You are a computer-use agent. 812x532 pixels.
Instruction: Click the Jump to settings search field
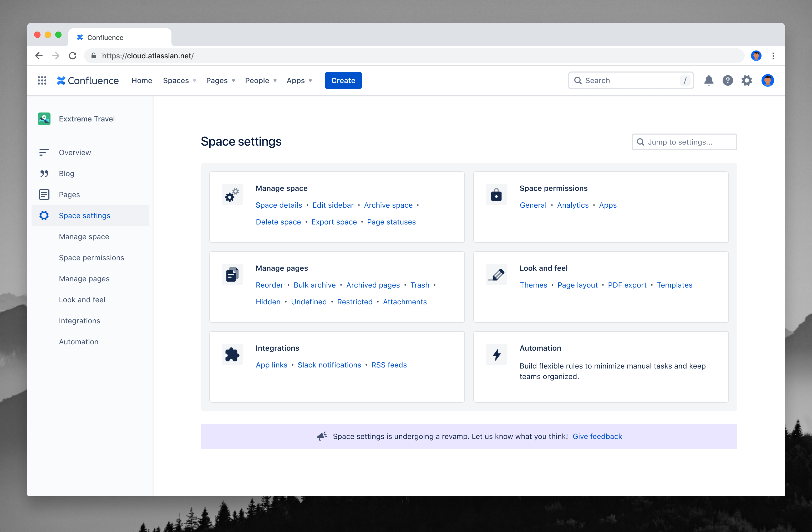[x=684, y=142]
